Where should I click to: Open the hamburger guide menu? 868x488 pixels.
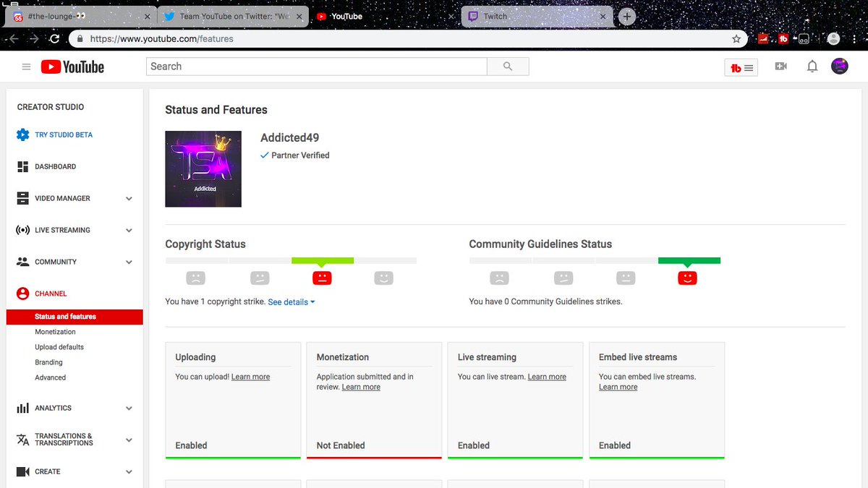(26, 67)
